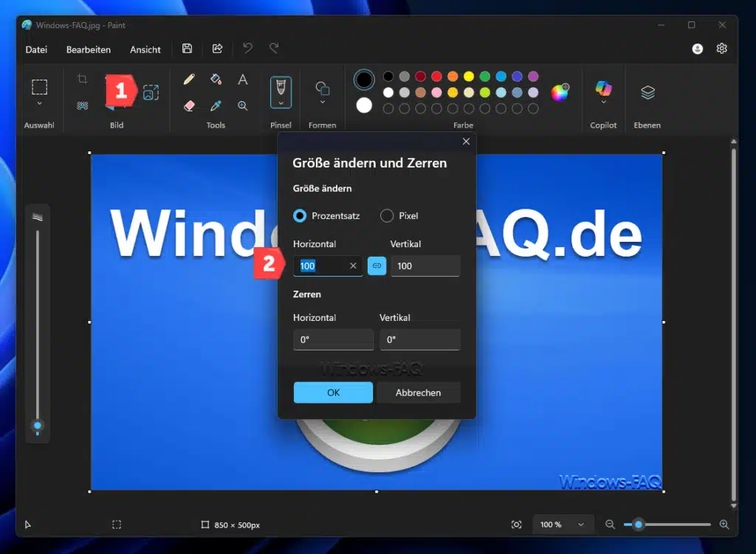Click the Save icon in the title bar
The width and height of the screenshot is (756, 554).
tap(187, 49)
